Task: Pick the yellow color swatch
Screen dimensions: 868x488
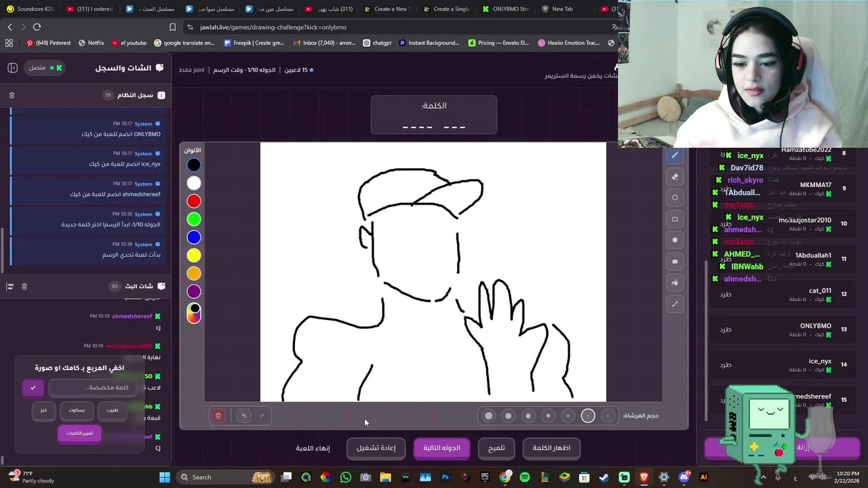Action: pos(194,256)
